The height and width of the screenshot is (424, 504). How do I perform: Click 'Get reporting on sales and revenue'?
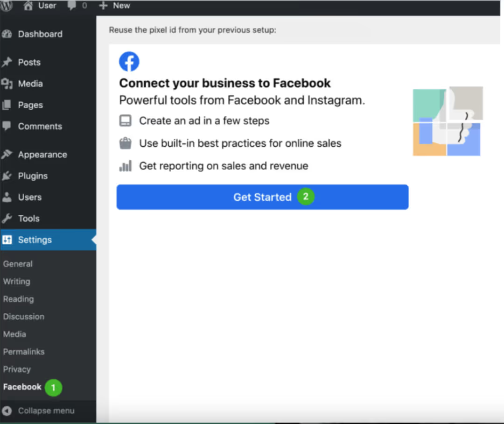click(224, 166)
